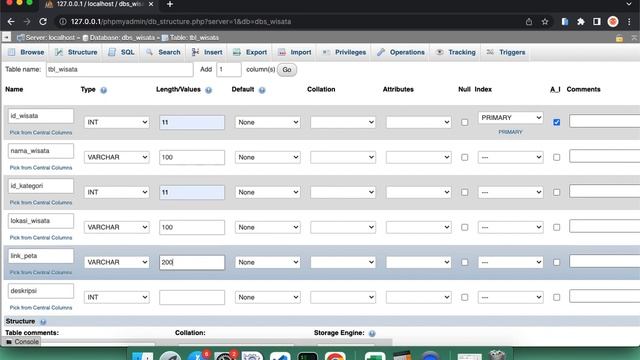Uncheck A_I checkbox for id_wisata
This screenshot has width=640, height=360.
click(556, 122)
